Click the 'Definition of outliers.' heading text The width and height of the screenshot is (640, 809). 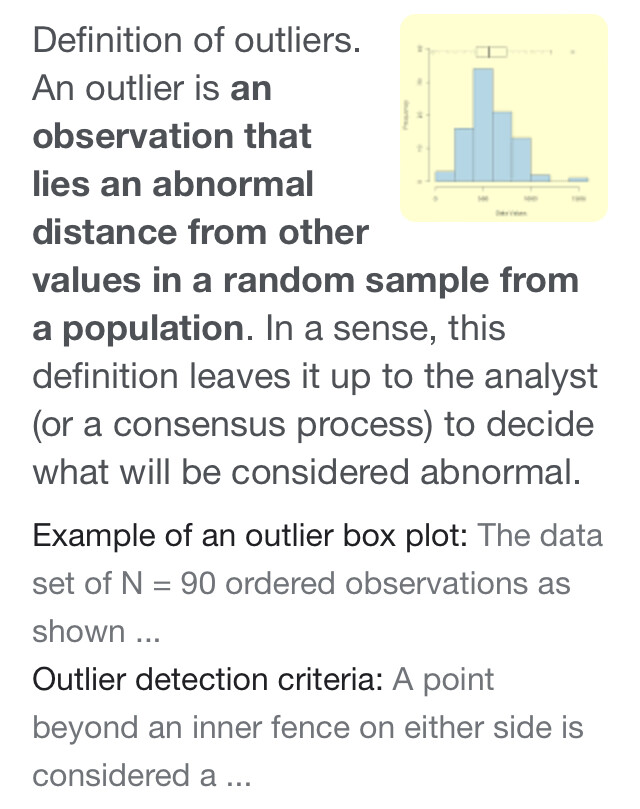[196, 40]
